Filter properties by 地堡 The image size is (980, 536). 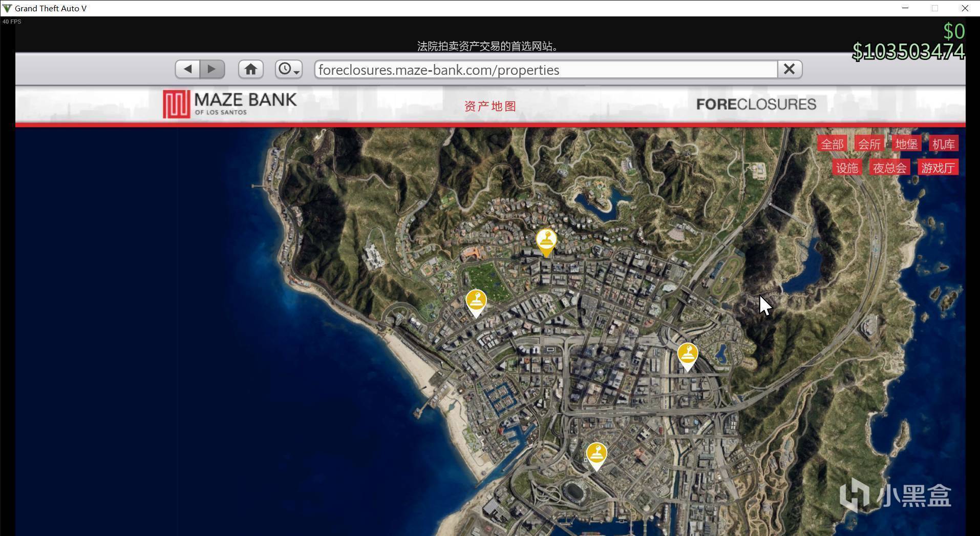[906, 144]
